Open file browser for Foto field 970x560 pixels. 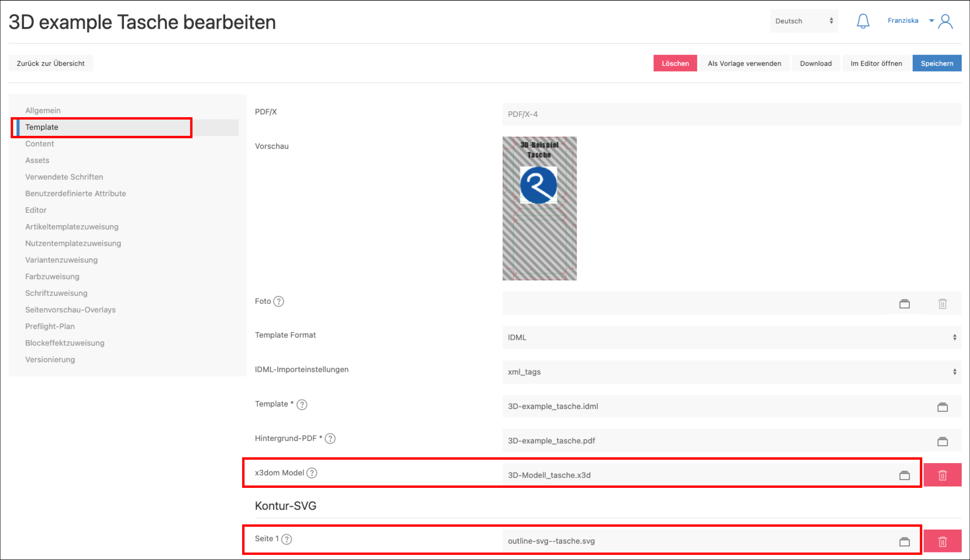(x=904, y=304)
